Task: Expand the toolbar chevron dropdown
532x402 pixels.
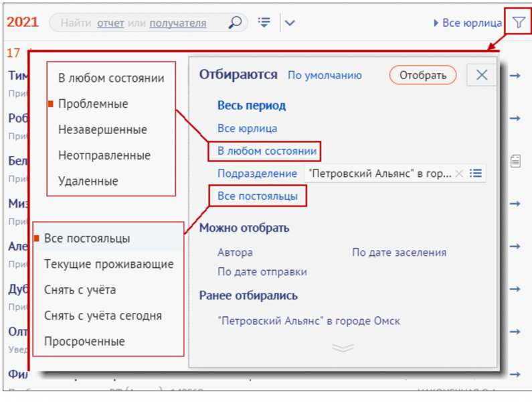Action: click(x=290, y=23)
